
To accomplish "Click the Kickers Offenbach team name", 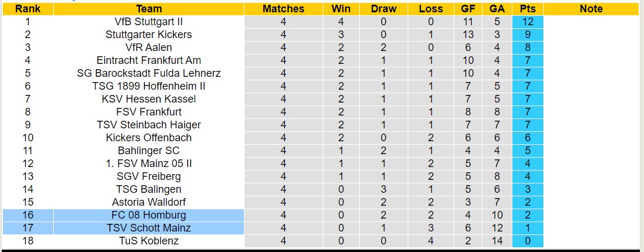I will [x=149, y=138].
